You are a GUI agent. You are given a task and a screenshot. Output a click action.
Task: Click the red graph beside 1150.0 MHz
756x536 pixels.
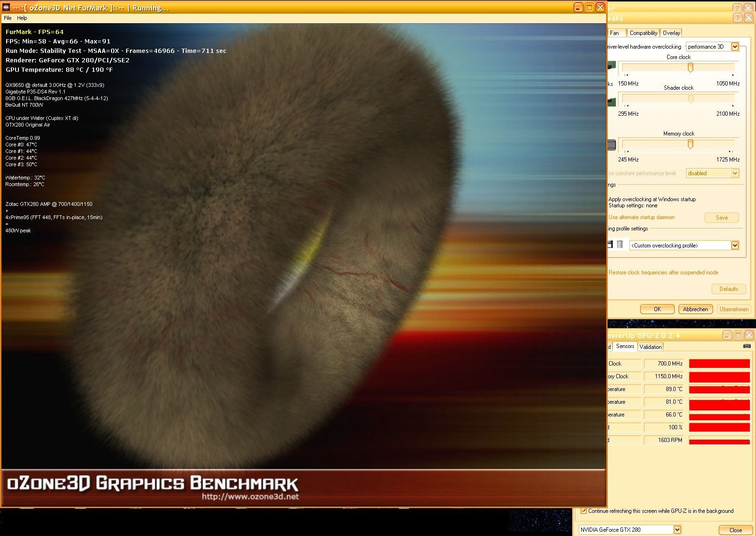point(719,376)
